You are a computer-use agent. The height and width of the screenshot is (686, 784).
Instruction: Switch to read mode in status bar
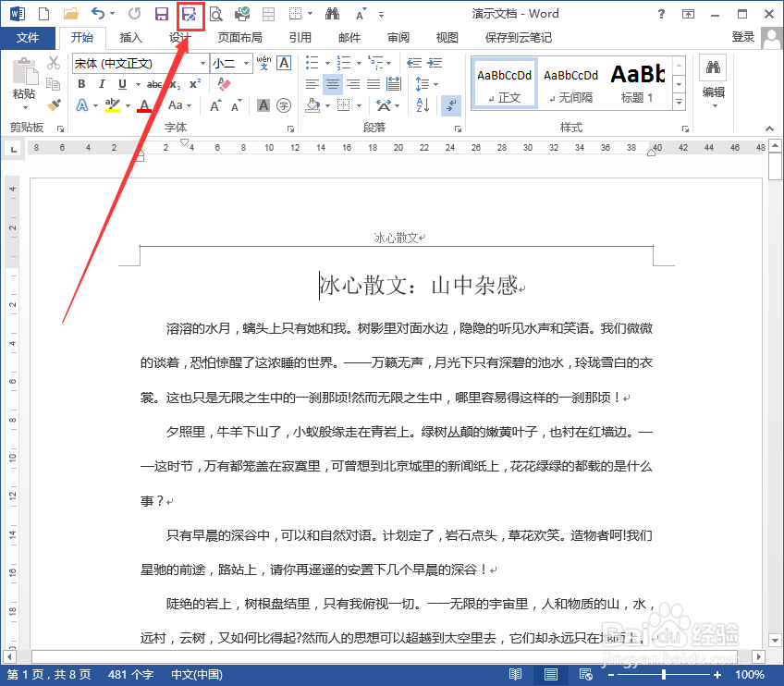tap(515, 675)
